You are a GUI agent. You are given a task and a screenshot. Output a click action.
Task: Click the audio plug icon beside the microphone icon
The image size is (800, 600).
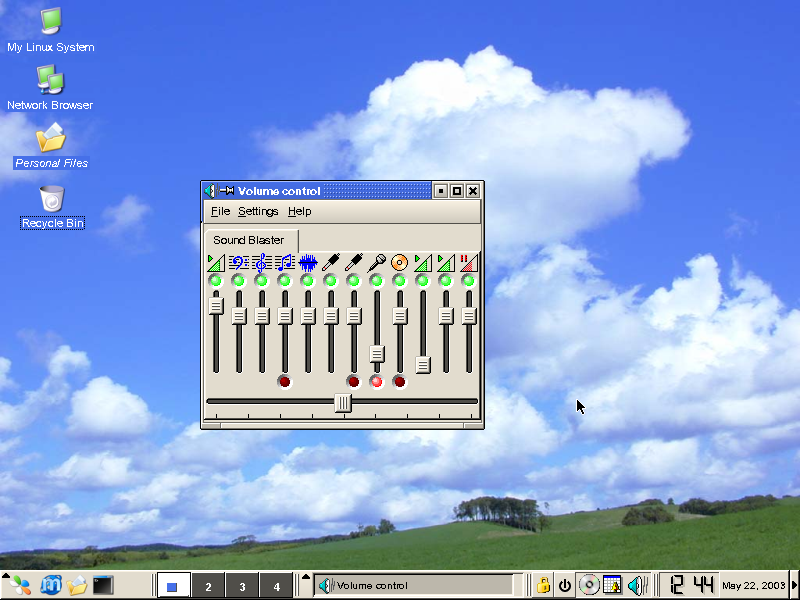pyautogui.click(x=354, y=263)
